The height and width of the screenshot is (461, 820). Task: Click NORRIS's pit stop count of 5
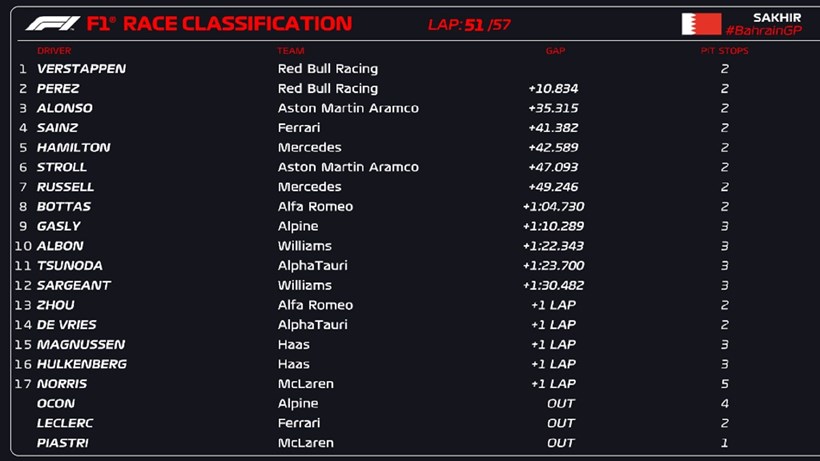coord(725,384)
